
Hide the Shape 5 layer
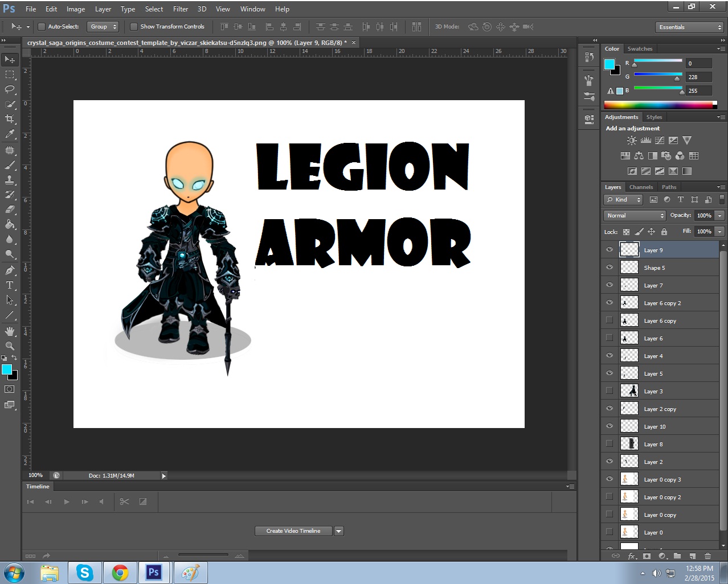[x=610, y=268]
